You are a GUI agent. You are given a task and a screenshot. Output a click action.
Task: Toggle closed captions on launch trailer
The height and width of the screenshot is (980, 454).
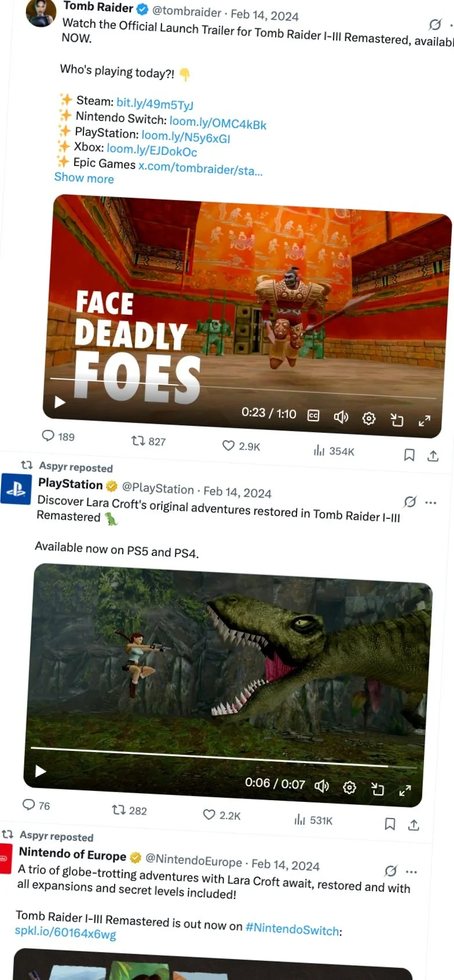(x=313, y=415)
